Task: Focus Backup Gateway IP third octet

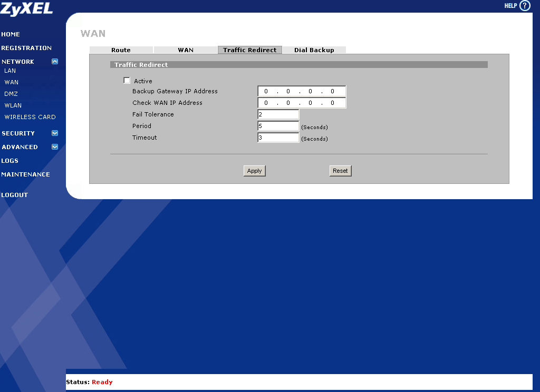Action: click(x=310, y=91)
